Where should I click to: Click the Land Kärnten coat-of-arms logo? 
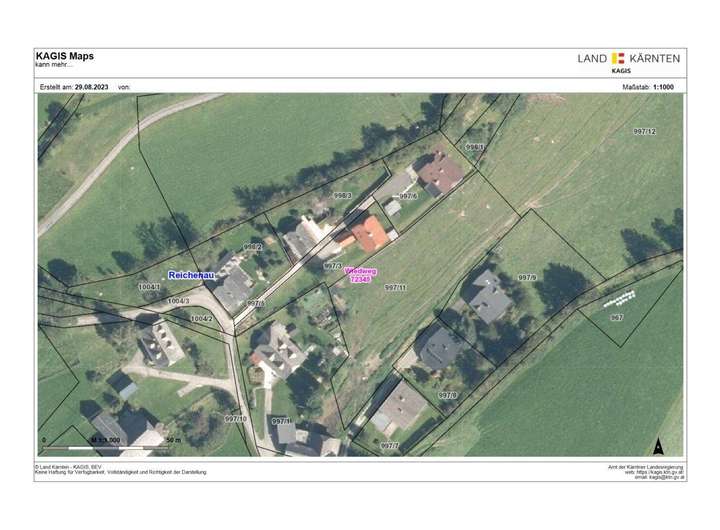(618, 58)
